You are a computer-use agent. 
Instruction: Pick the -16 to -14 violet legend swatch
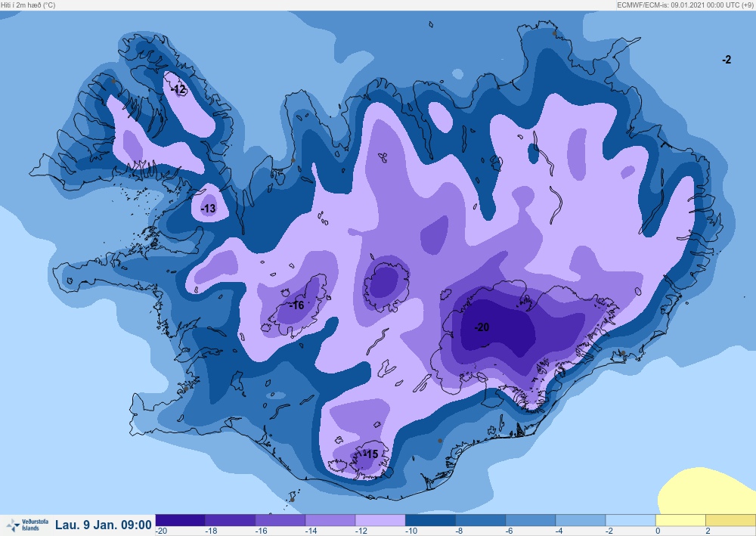[280, 520]
